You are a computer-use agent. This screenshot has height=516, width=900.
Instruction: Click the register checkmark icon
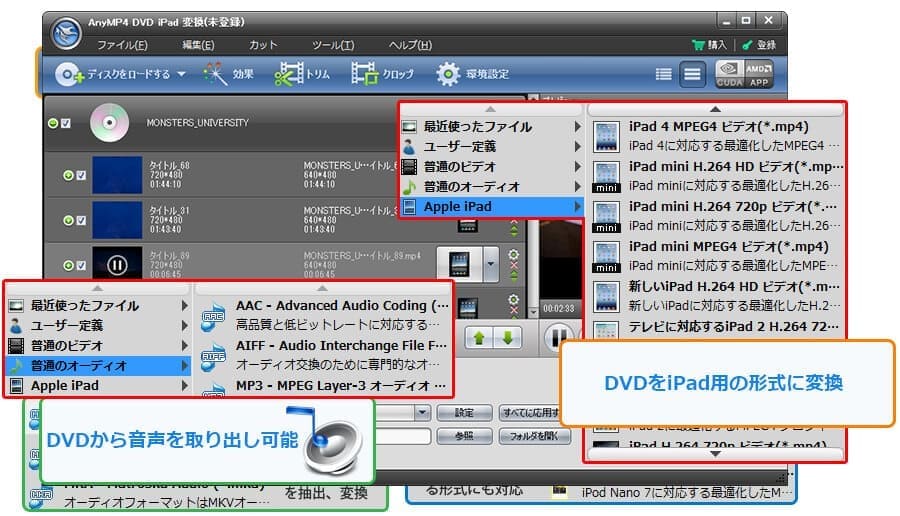[x=747, y=45]
